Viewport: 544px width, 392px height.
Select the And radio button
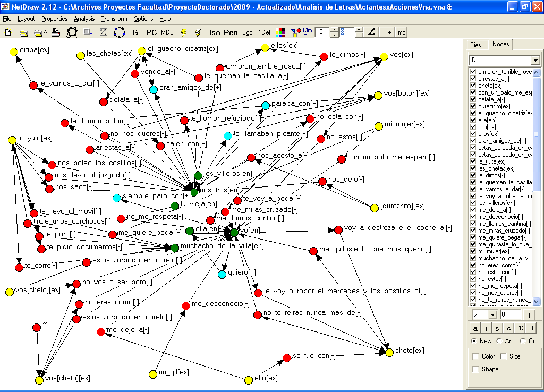[x=499, y=341]
